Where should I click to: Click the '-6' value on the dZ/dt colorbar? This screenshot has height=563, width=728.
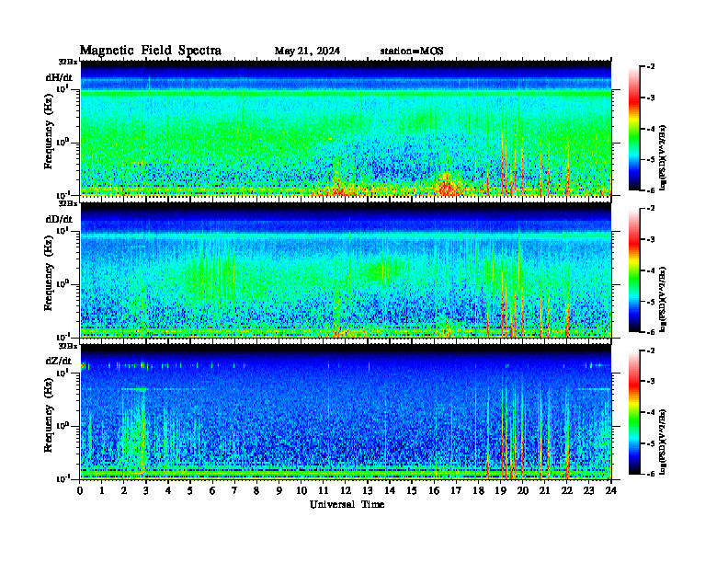pyautogui.click(x=650, y=474)
